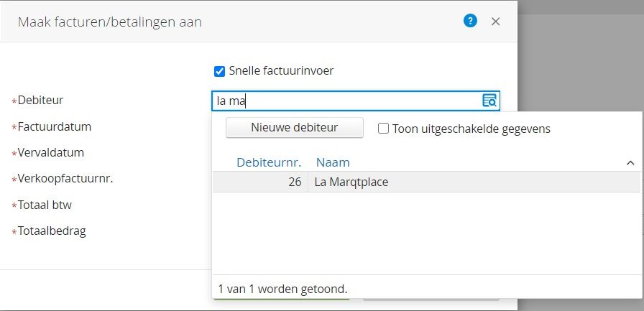Click the Debiteur lookup search icon
This screenshot has height=311, width=644.
tap(489, 101)
